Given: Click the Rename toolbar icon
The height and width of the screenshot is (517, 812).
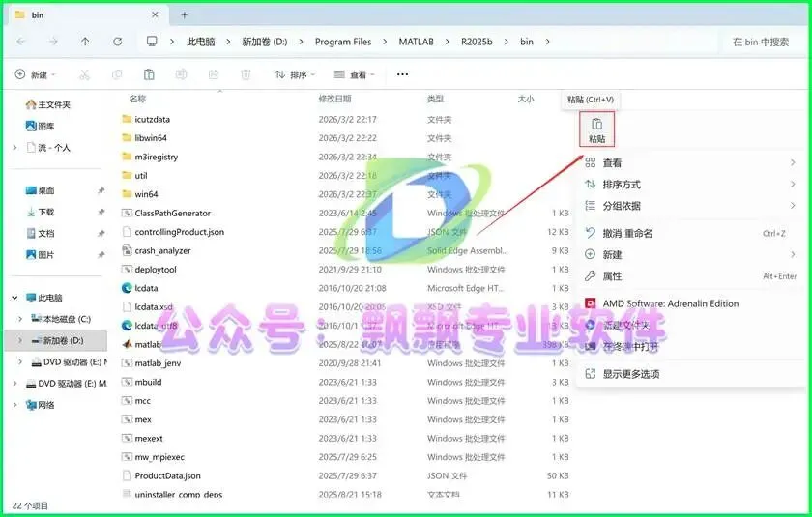Looking at the screenshot, I should 182,75.
